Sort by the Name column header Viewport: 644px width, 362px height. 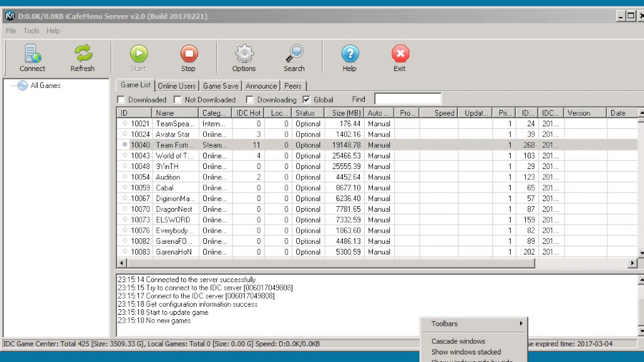coord(176,113)
